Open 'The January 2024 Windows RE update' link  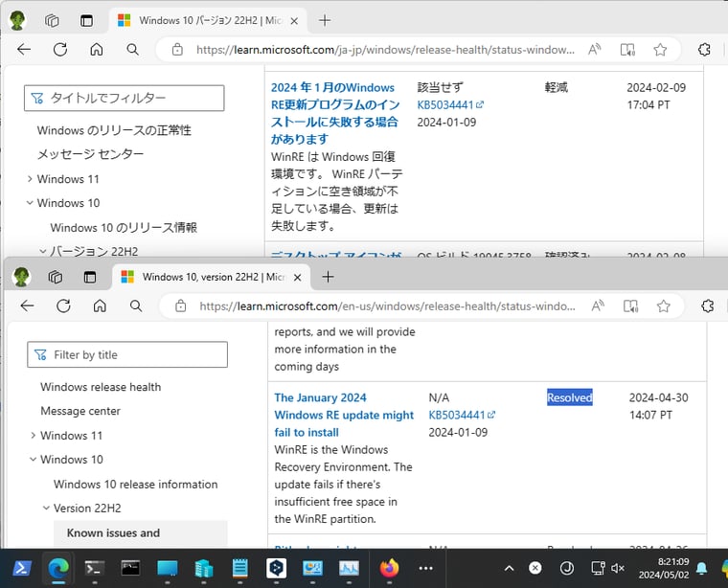[344, 415]
